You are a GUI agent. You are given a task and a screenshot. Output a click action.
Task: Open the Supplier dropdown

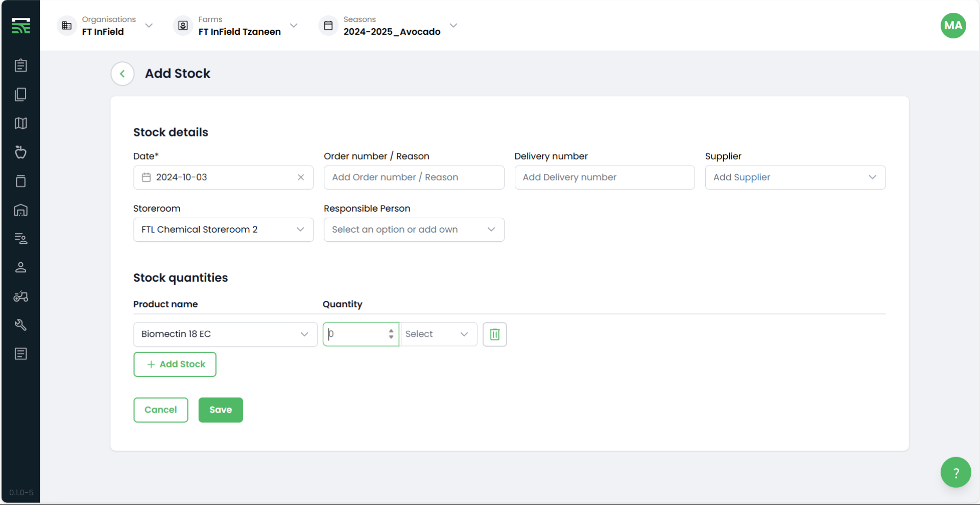pyautogui.click(x=795, y=177)
